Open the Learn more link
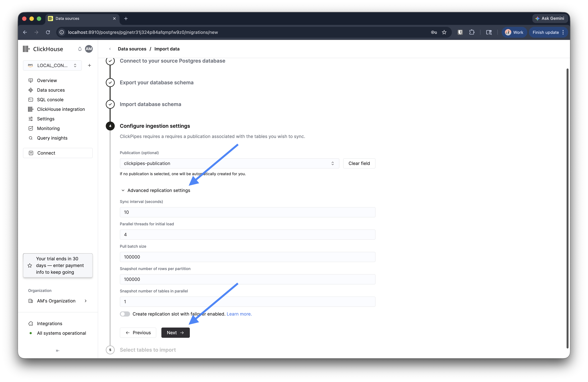 coord(239,314)
